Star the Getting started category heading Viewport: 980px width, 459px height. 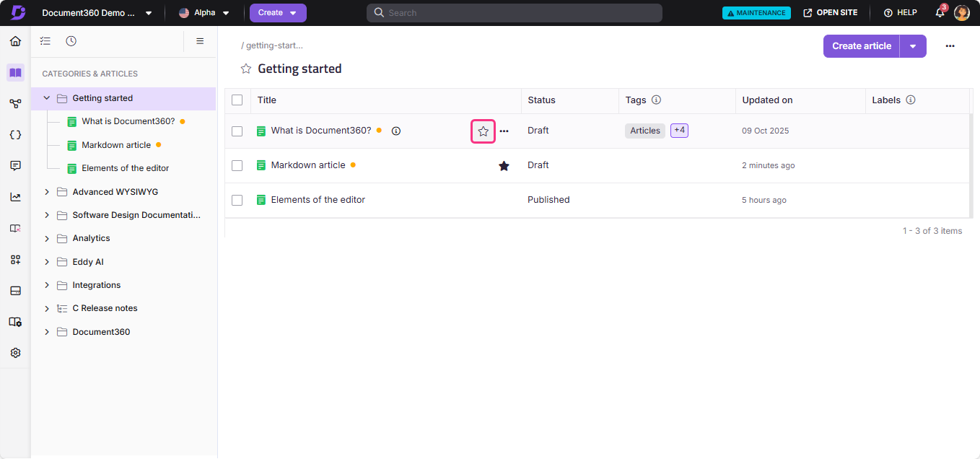(246, 69)
